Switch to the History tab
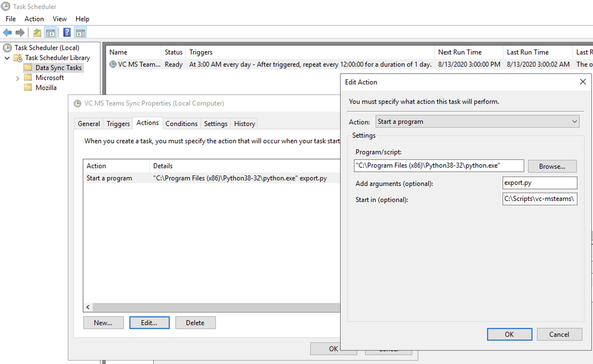The height and width of the screenshot is (364, 593). pyautogui.click(x=244, y=124)
